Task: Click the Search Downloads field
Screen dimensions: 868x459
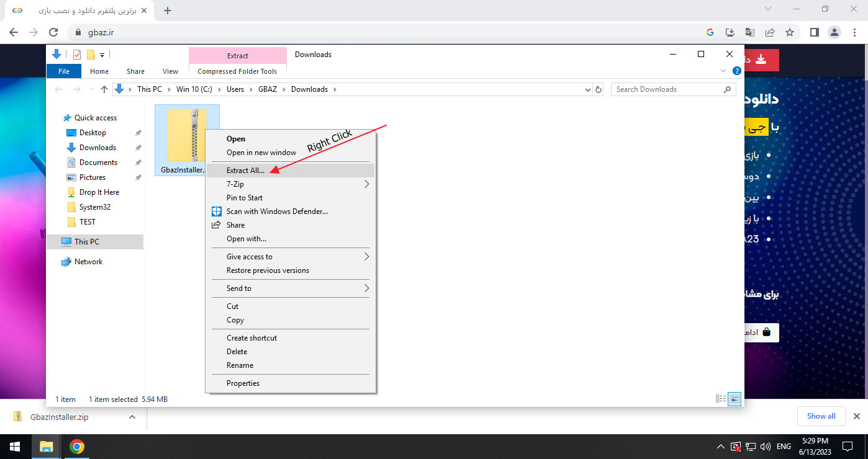Action: click(667, 89)
